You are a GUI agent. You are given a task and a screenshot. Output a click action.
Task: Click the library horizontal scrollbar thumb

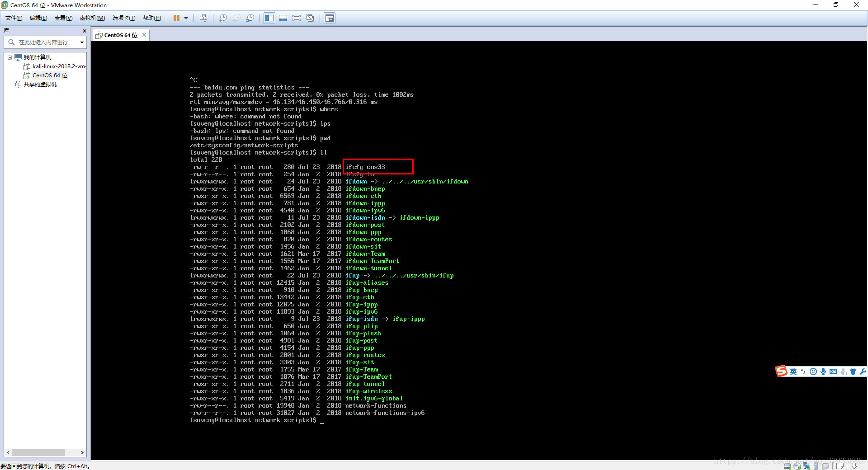[x=38, y=452]
